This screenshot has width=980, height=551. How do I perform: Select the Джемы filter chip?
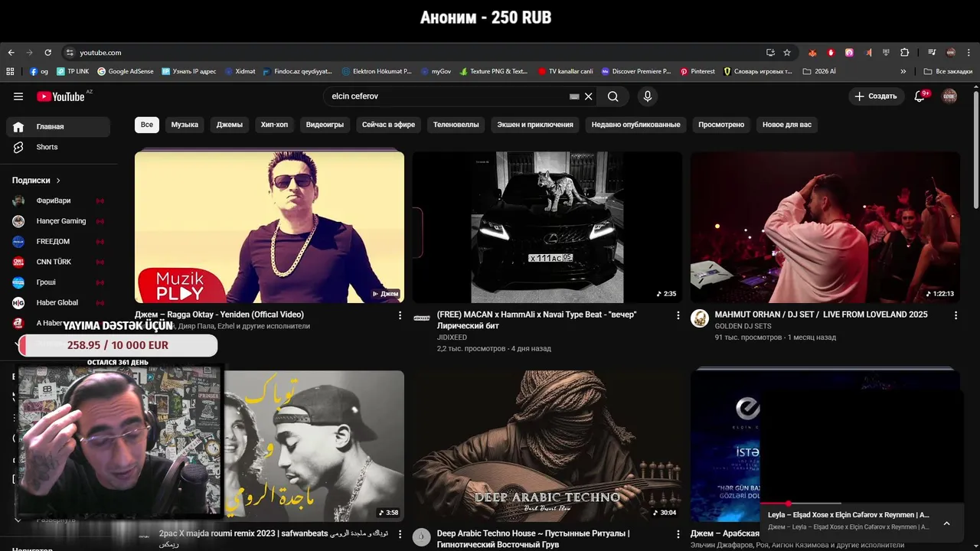tap(230, 125)
